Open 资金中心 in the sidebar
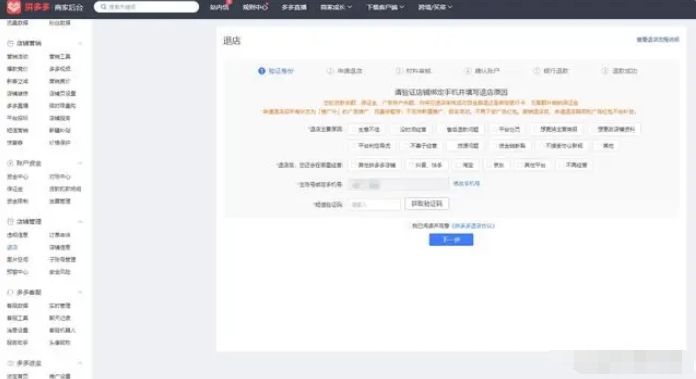Image resolution: width=696 pixels, height=379 pixels. [x=18, y=177]
